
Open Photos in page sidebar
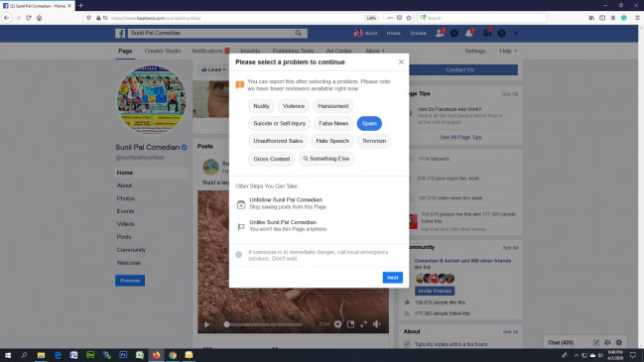coord(125,198)
